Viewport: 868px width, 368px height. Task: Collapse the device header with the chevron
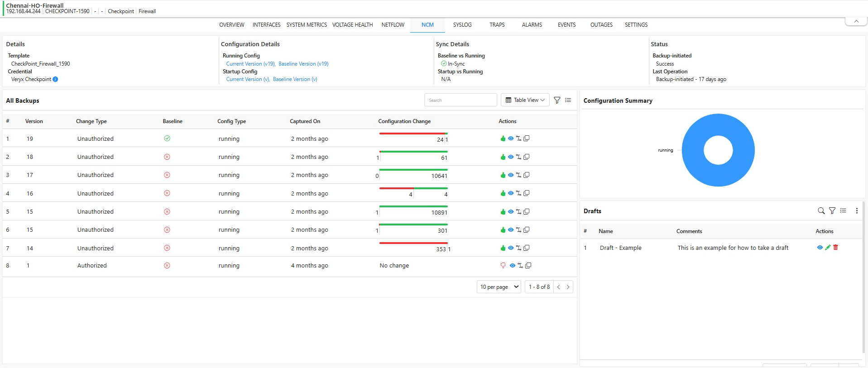(856, 21)
